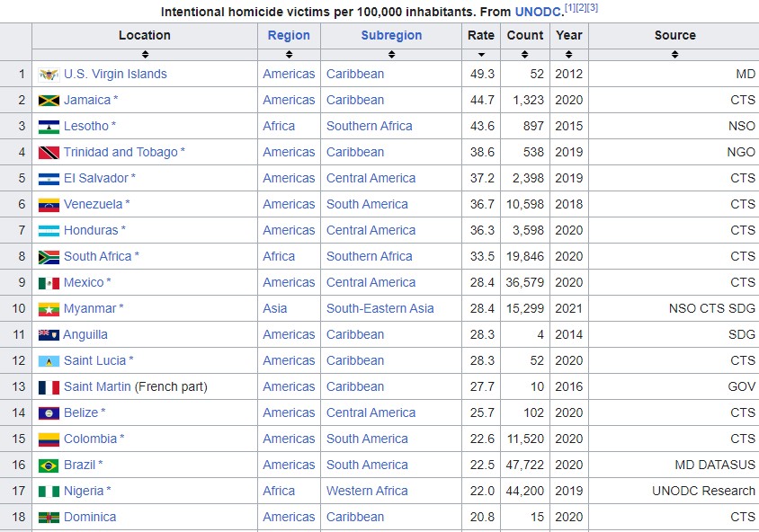Open Western Africa subregion link
This screenshot has width=759, height=532.
coord(367,492)
